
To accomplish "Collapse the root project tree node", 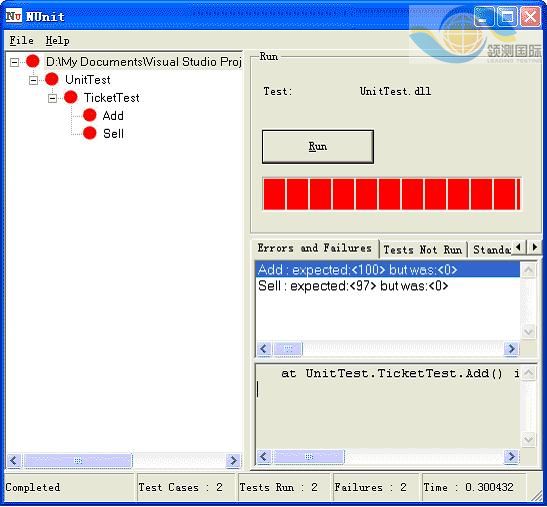I will point(14,62).
